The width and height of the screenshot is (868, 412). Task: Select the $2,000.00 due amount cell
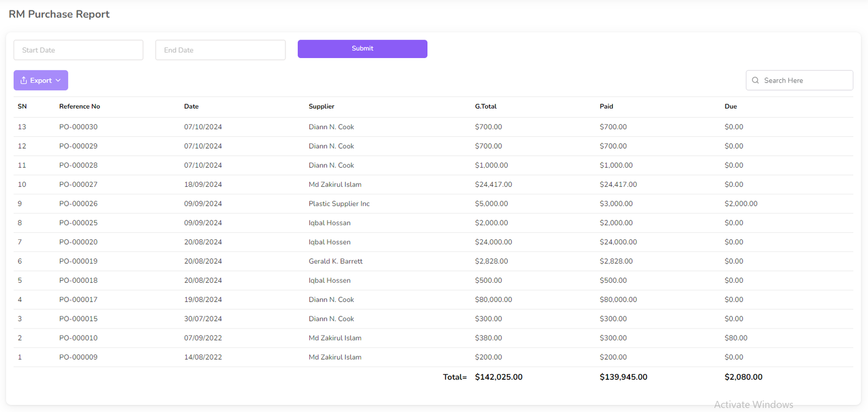click(741, 204)
